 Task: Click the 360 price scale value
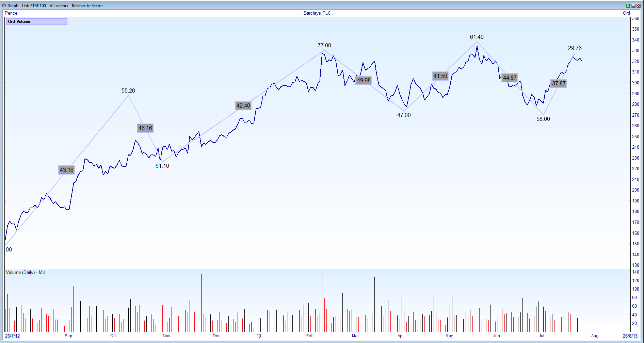point(635,19)
